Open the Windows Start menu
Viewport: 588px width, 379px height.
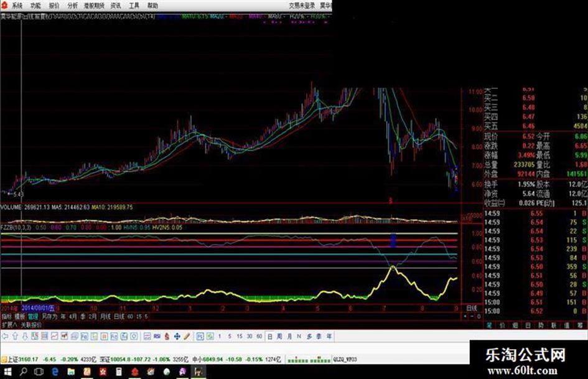[x=7, y=372]
